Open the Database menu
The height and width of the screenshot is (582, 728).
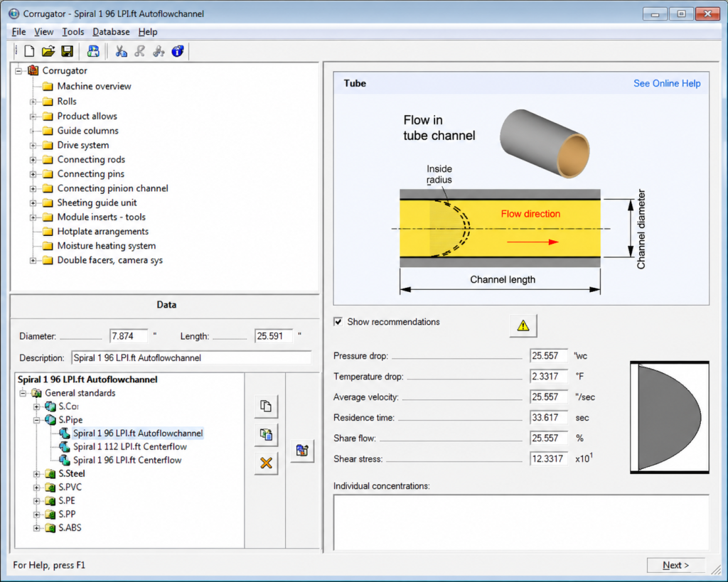[x=111, y=31]
